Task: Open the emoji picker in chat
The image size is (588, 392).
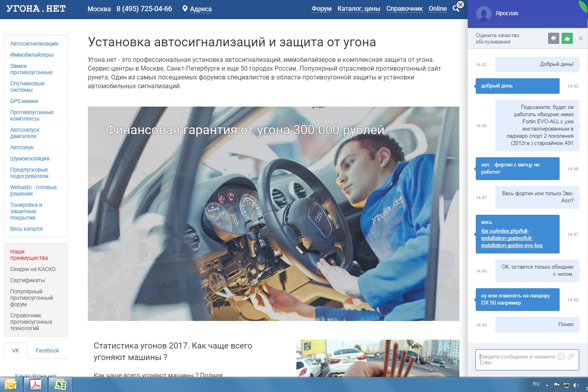Action: (x=561, y=356)
